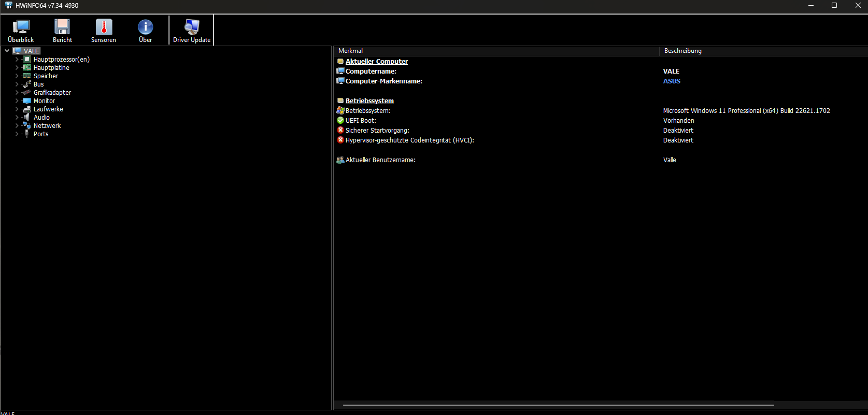Click the Bus tree icon
This screenshot has height=415, width=868.
point(27,84)
